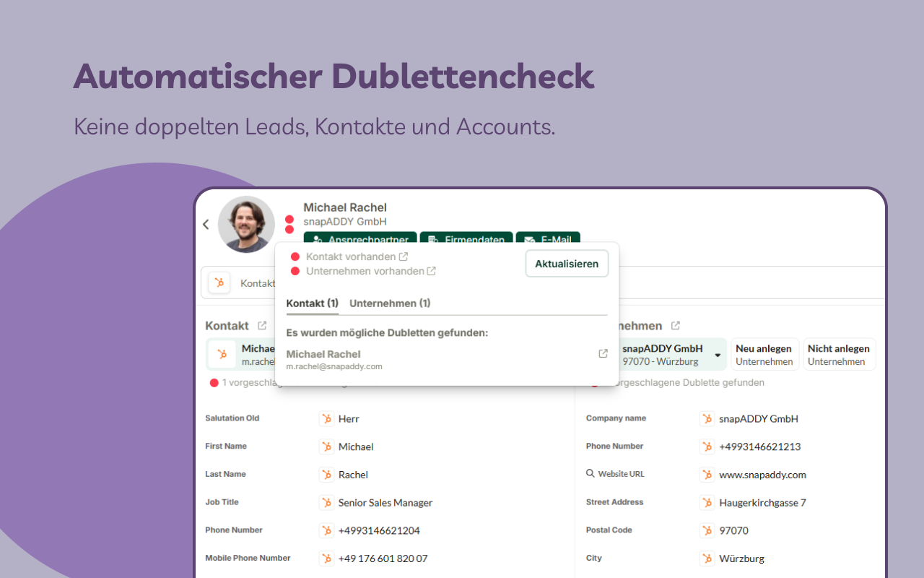Select the City value Würzburg
The width and height of the screenshot is (924, 578).
[x=742, y=558]
